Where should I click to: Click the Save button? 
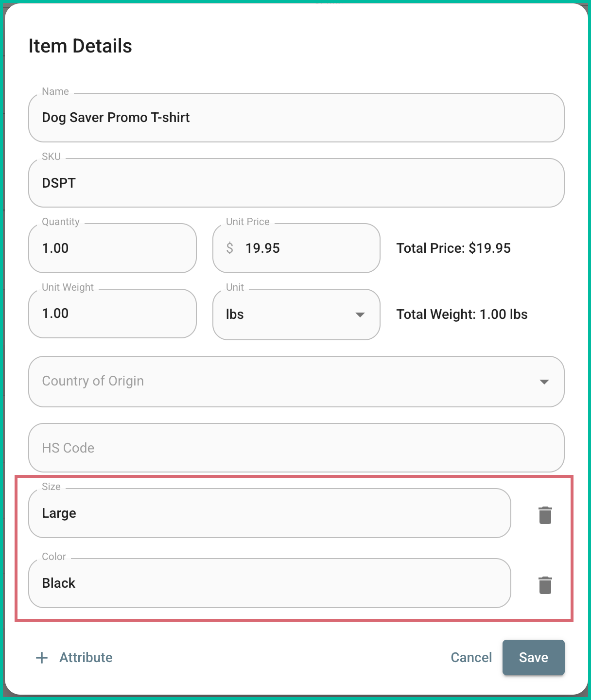coord(533,657)
